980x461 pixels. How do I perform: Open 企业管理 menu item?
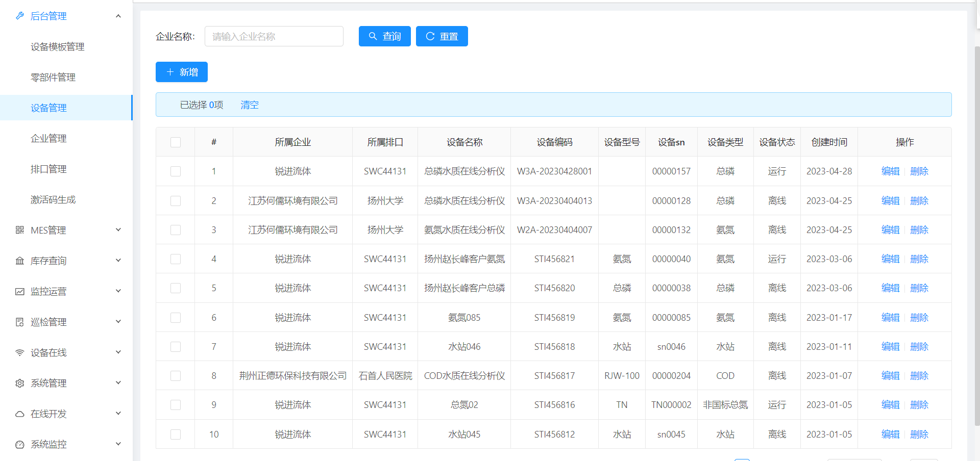66,138
